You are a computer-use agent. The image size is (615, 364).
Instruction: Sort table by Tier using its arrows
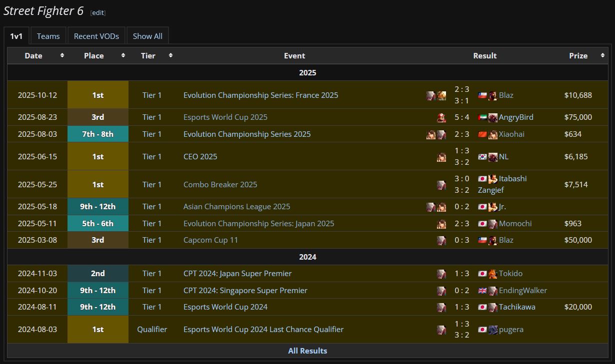170,55
